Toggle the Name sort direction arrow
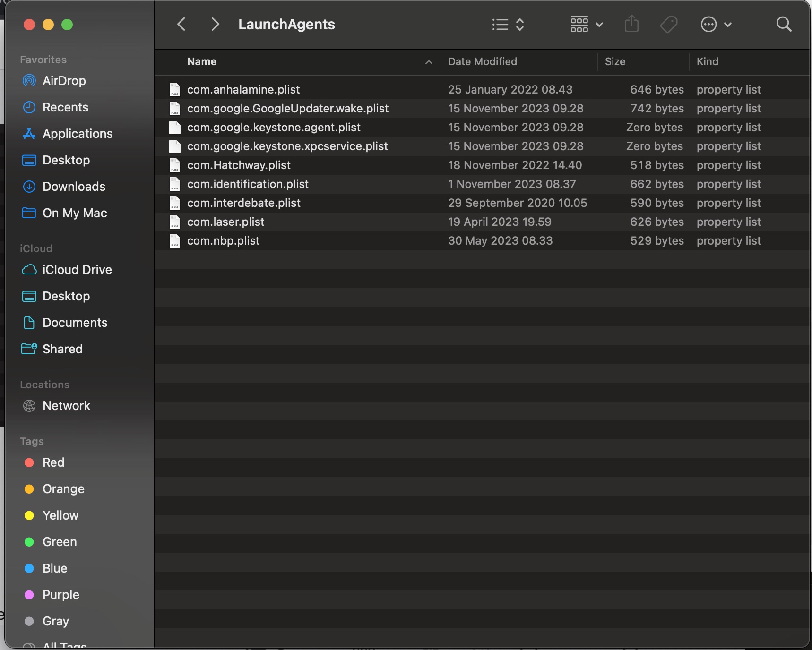 (x=429, y=62)
